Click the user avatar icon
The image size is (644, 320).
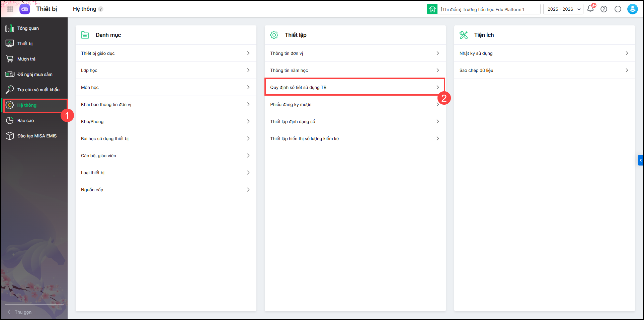pyautogui.click(x=632, y=9)
